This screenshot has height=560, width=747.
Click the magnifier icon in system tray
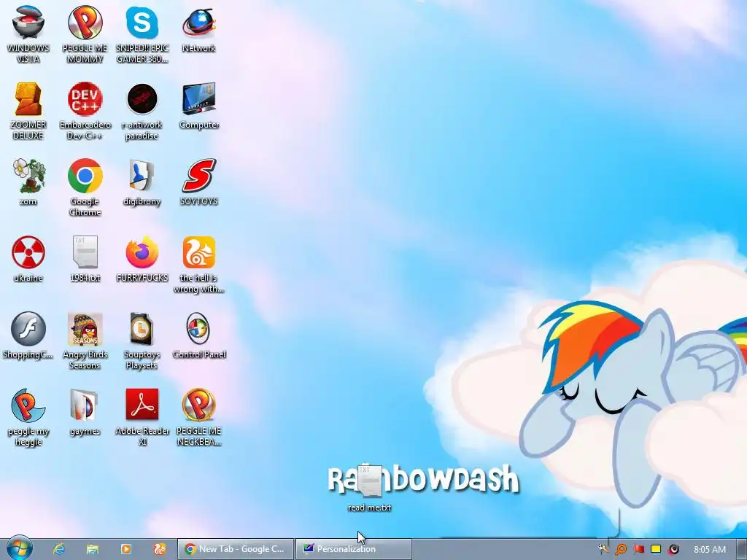[621, 550]
